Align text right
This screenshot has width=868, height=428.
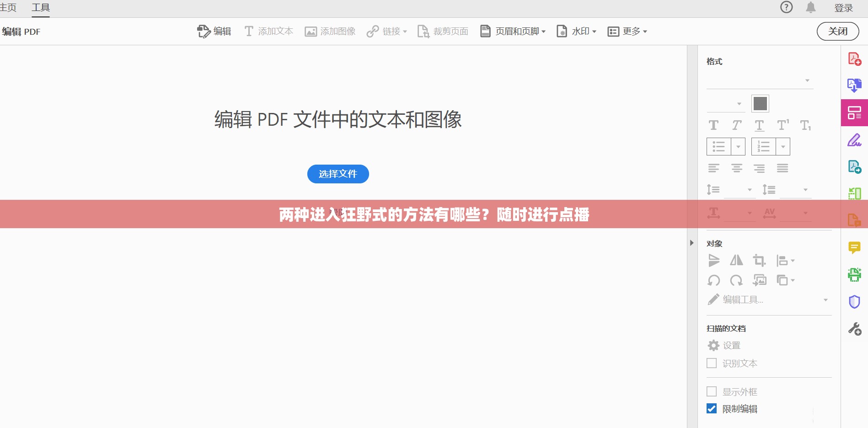pos(759,168)
